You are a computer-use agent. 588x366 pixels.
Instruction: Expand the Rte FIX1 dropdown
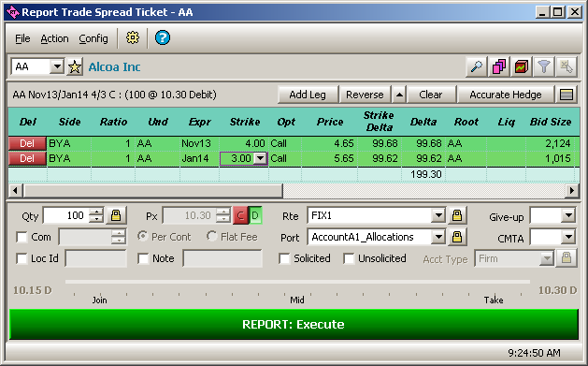point(438,215)
